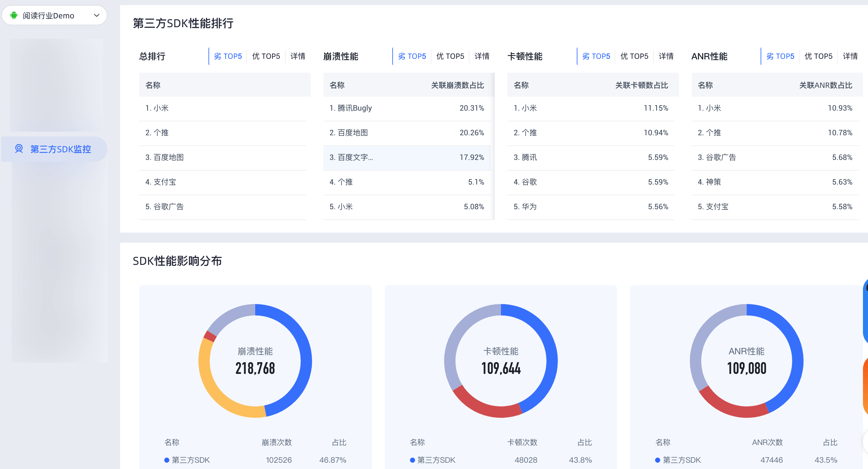The width and height of the screenshot is (868, 469).
Task: Select 劣 TOP5 for 卡顿性能
Action: tap(596, 56)
